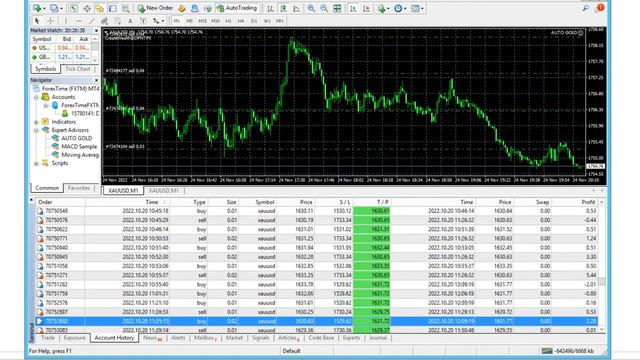Viewport: 640px width, 360px height.
Task: Switch chart to bar chart icon
Action: pyautogui.click(x=270, y=8)
